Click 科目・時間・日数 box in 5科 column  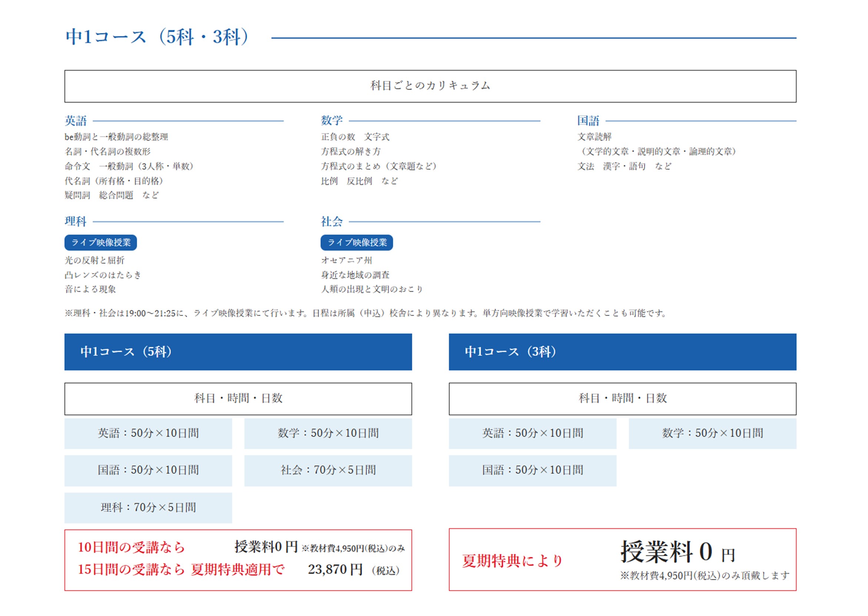238,398
